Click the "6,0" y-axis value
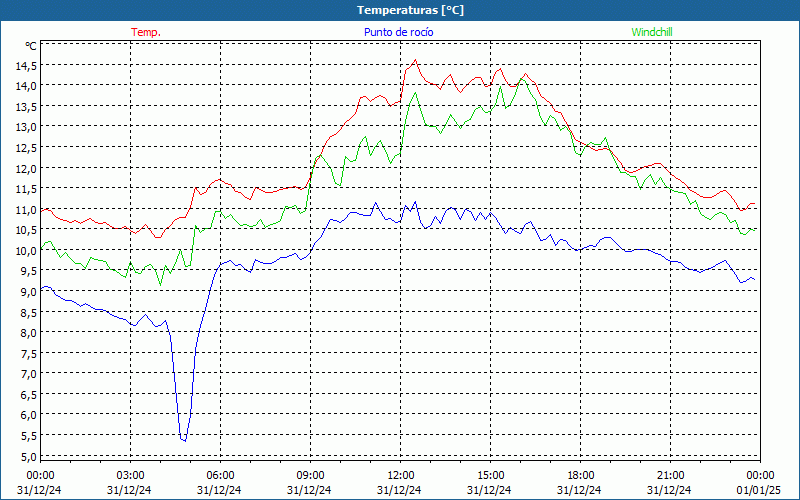This screenshot has height=500, width=800. (29, 415)
